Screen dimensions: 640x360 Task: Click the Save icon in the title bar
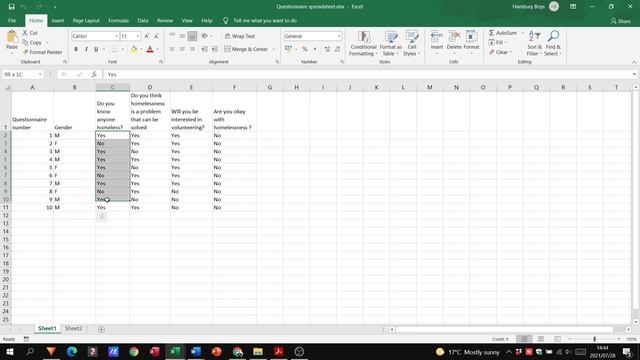(x=11, y=7)
